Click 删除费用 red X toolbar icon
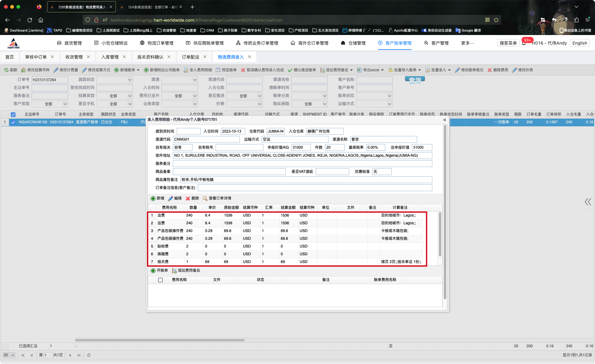595x364 pixels. click(x=490, y=70)
